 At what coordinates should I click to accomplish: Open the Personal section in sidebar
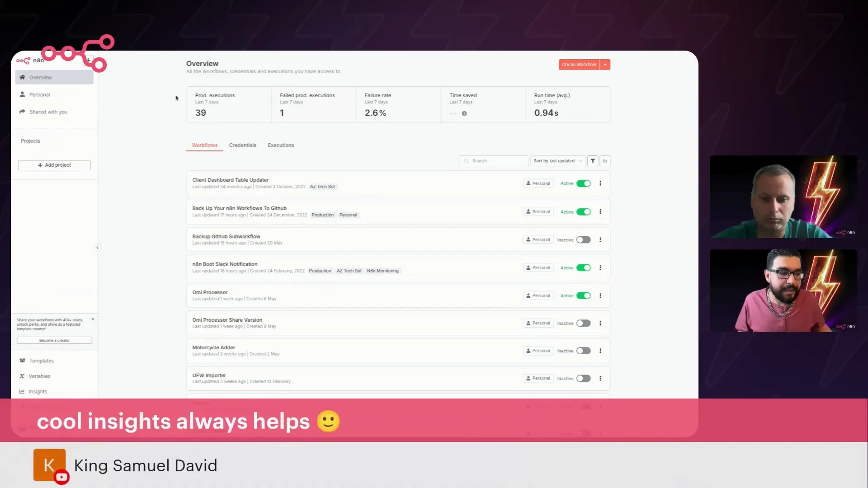pyautogui.click(x=54, y=94)
